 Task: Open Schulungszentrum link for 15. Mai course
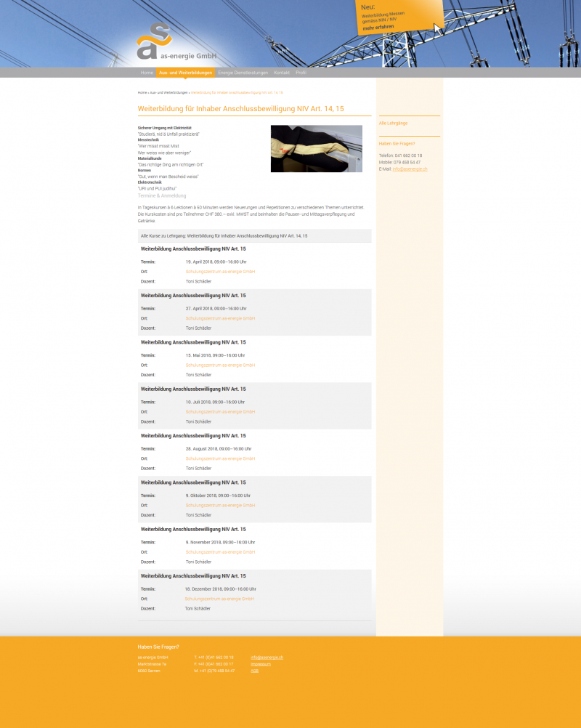(x=220, y=365)
